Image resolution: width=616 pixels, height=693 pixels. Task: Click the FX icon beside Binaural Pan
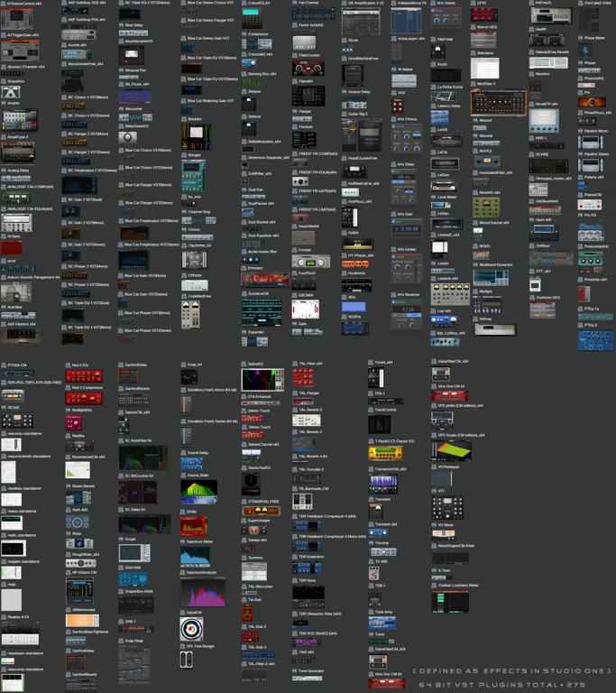coord(121,70)
